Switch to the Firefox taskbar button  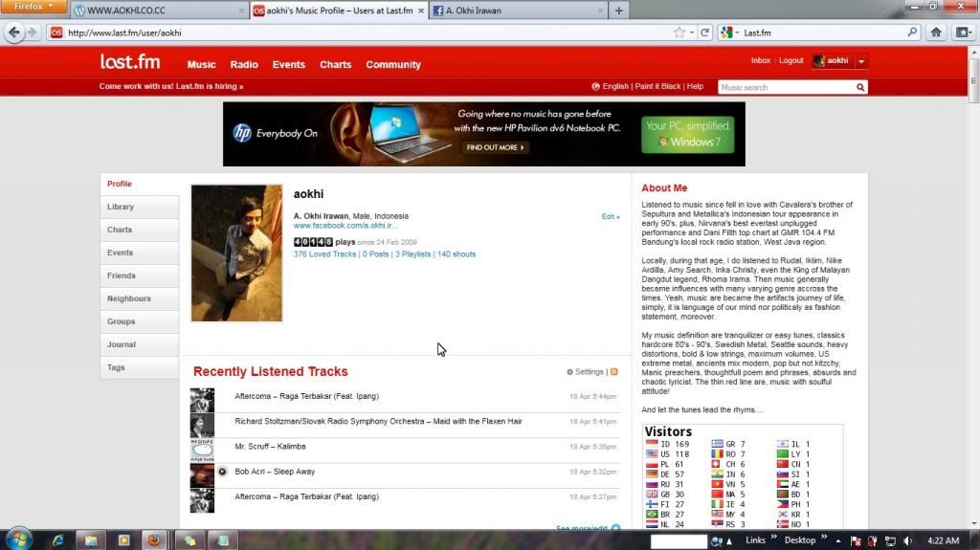[x=154, y=540]
